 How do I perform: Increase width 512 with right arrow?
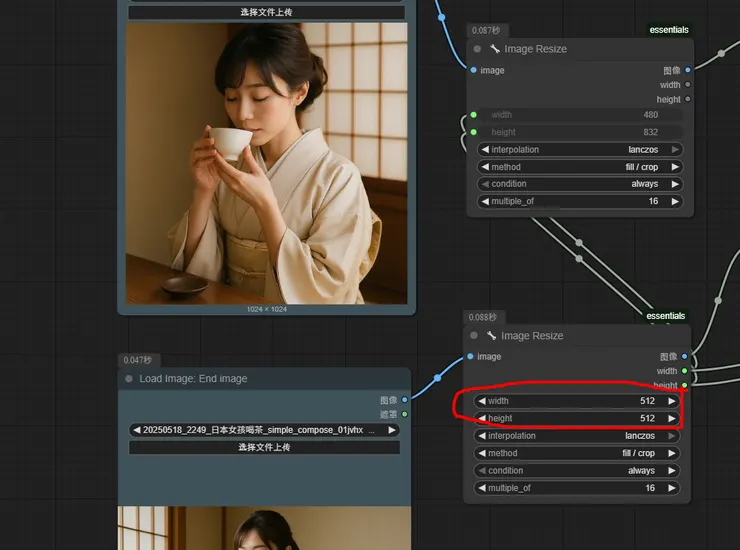tap(672, 401)
